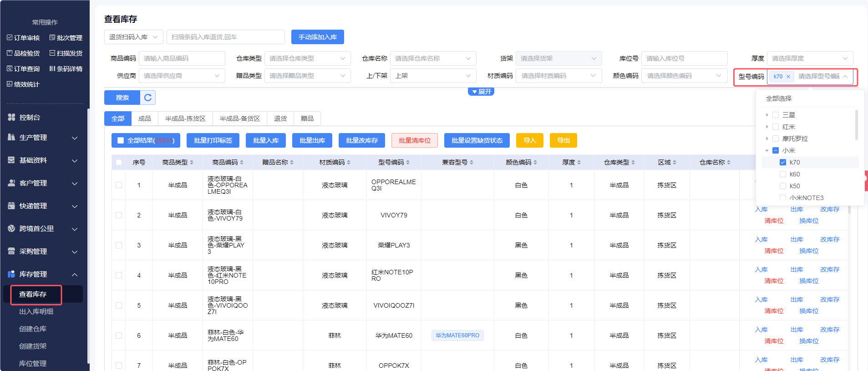The height and width of the screenshot is (371, 868).
Task: Click the 商品编码 input field
Action: tap(182, 58)
